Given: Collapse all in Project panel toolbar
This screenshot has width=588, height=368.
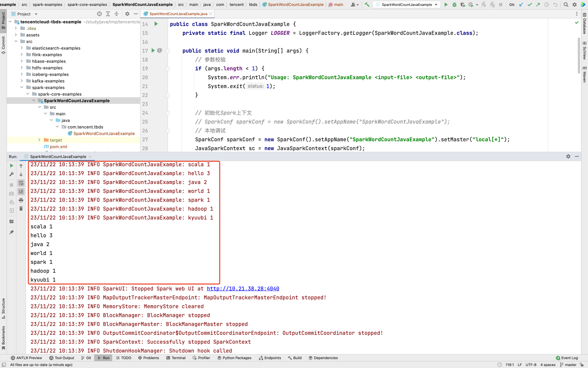Looking at the screenshot, I should click(x=116, y=14).
